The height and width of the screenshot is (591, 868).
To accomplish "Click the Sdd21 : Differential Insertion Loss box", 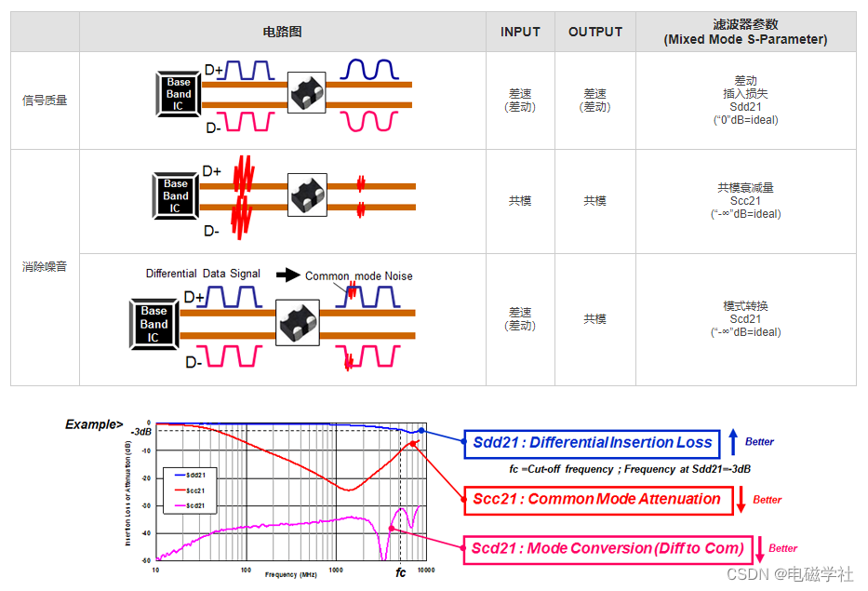I will point(592,444).
